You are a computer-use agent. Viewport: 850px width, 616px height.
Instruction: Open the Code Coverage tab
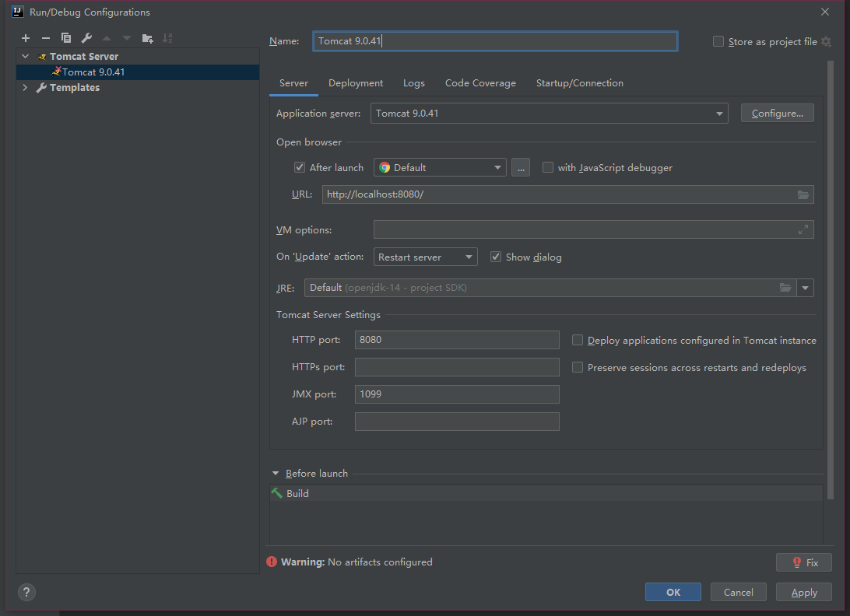(481, 83)
